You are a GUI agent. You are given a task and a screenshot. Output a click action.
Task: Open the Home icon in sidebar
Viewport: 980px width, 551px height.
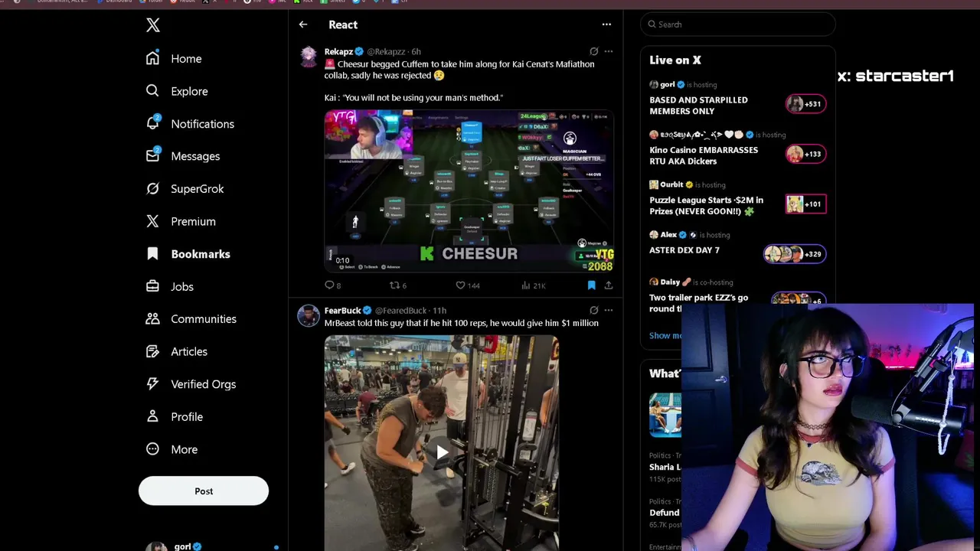(x=153, y=58)
